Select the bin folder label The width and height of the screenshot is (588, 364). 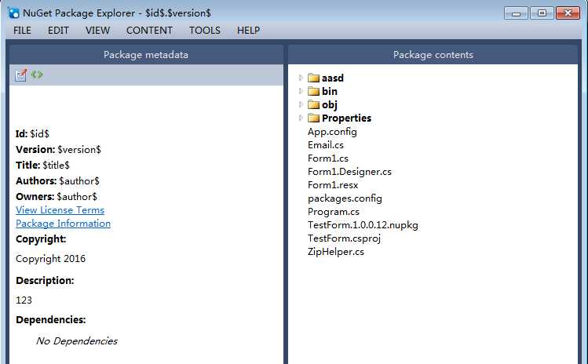pyautogui.click(x=330, y=91)
